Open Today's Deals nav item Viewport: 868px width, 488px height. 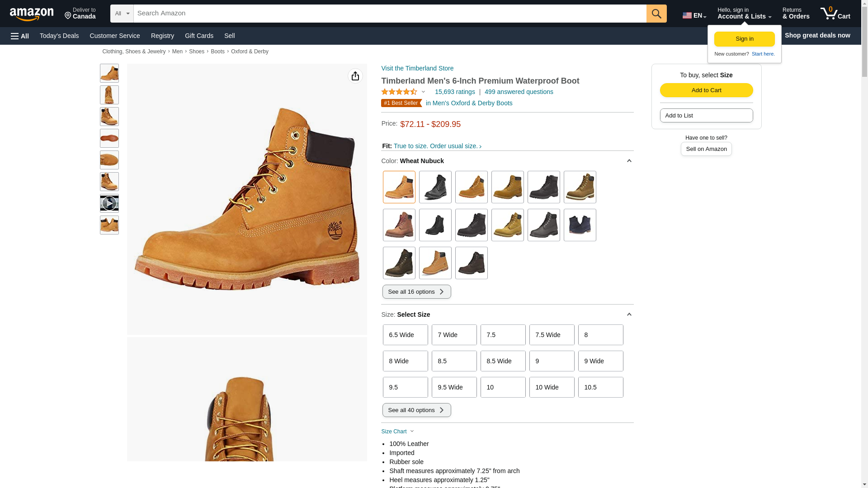(x=59, y=36)
